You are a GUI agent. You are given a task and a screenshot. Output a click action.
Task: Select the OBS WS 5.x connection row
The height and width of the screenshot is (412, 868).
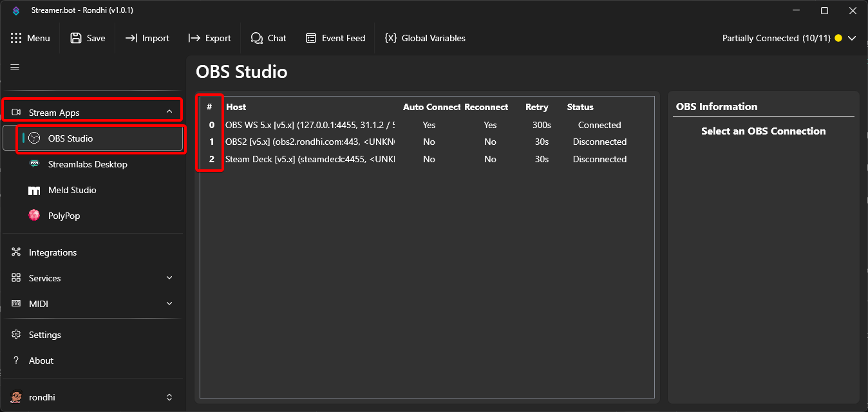click(x=309, y=125)
